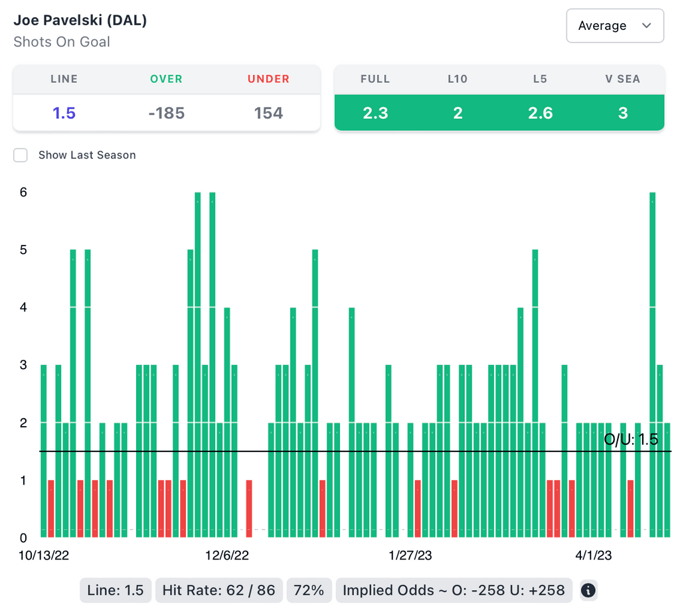Viewport: 680px width, 616px height.
Task: Select the FULL season stat tab
Action: point(375,79)
